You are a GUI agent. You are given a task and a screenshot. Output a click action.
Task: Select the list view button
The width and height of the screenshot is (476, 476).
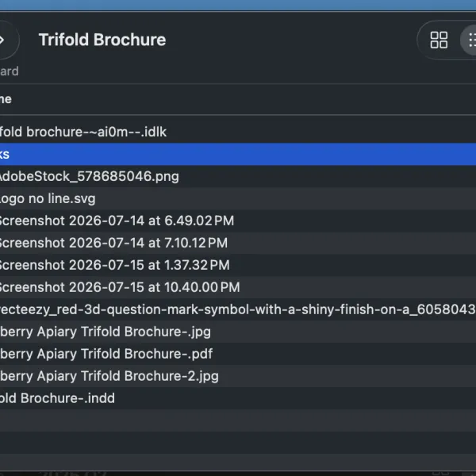[470, 40]
